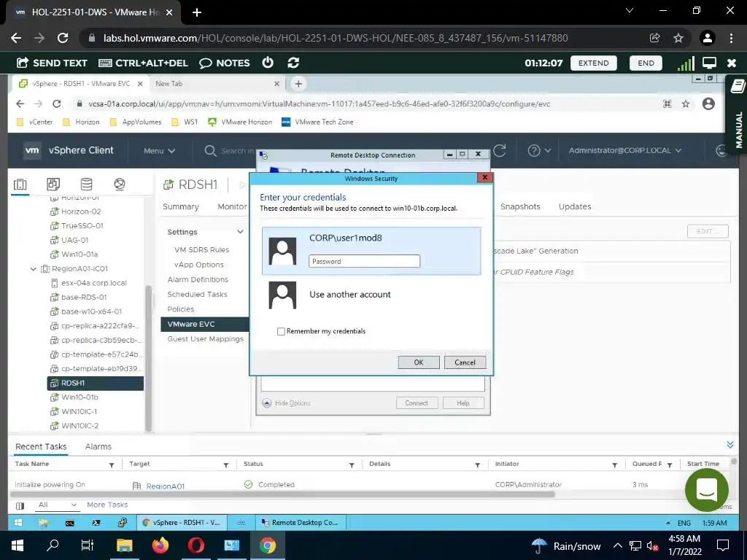Switch to the Alarms tab
The width and height of the screenshot is (747, 560).
[x=98, y=447]
